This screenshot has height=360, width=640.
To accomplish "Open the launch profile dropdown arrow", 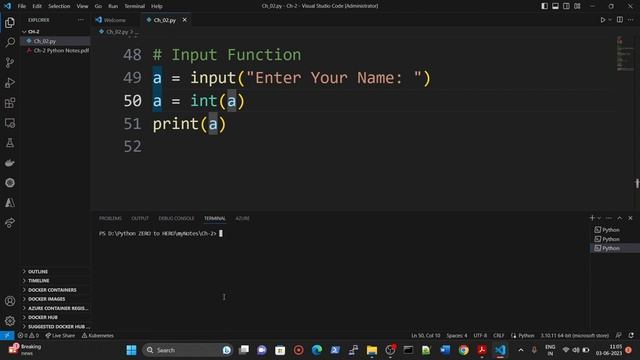I will tap(599, 218).
